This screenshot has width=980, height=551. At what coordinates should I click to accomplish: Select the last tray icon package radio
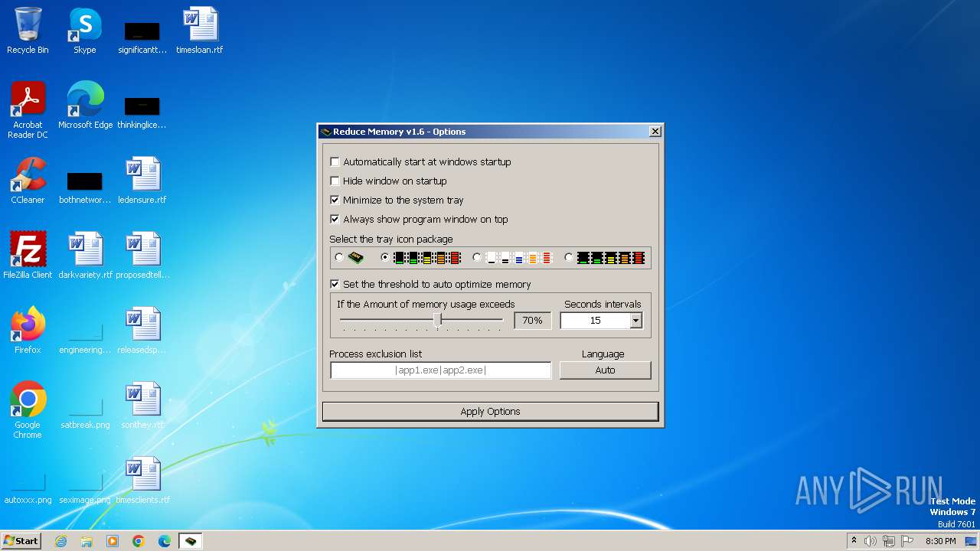click(568, 258)
